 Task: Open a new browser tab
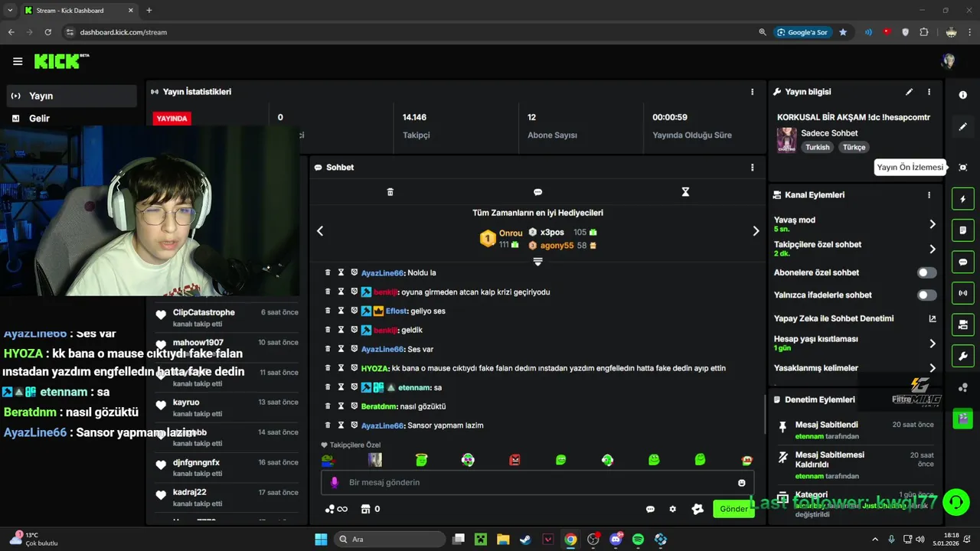point(149,11)
